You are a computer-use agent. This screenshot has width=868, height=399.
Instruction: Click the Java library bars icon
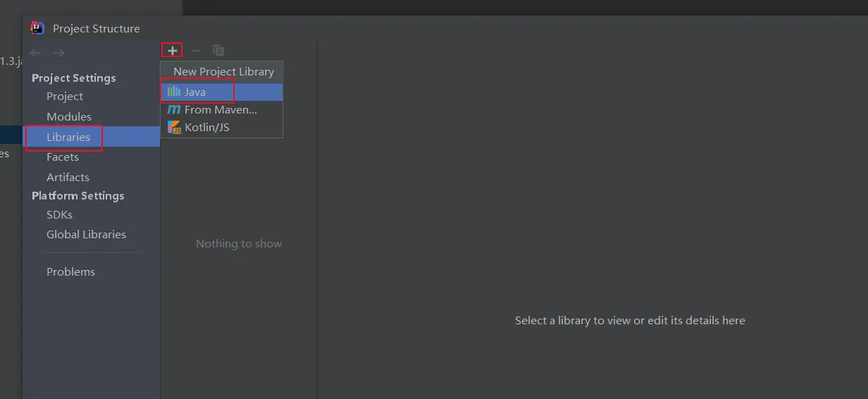tap(174, 92)
